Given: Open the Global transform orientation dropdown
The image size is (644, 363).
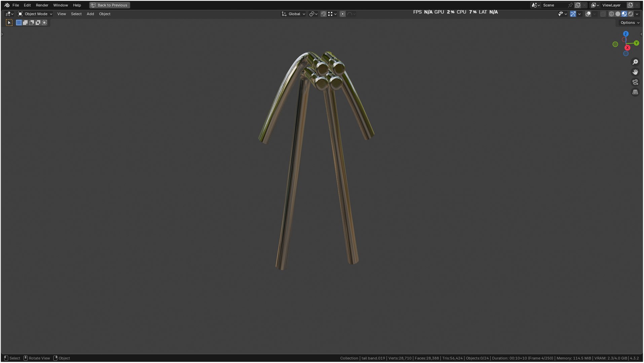Looking at the screenshot, I should click(x=294, y=14).
